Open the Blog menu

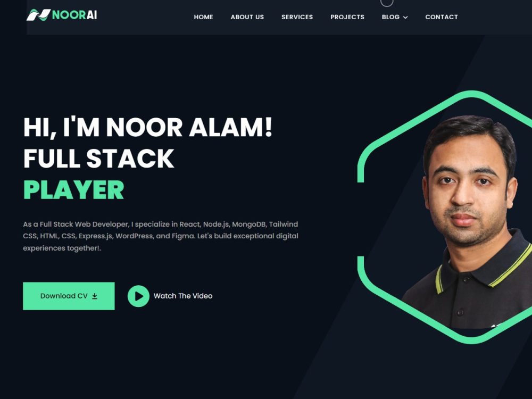pyautogui.click(x=391, y=17)
